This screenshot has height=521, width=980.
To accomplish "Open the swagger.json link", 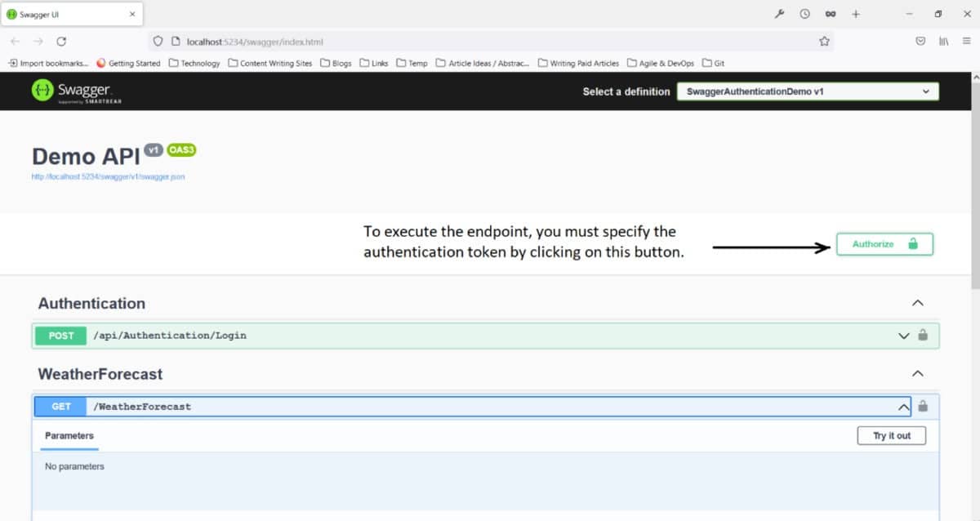I will pyautogui.click(x=108, y=176).
